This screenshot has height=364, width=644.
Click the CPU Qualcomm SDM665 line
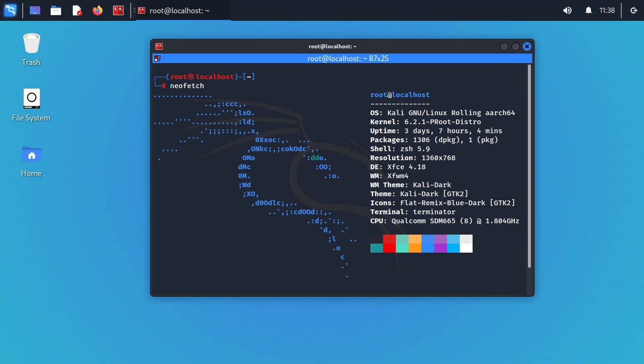pos(445,221)
